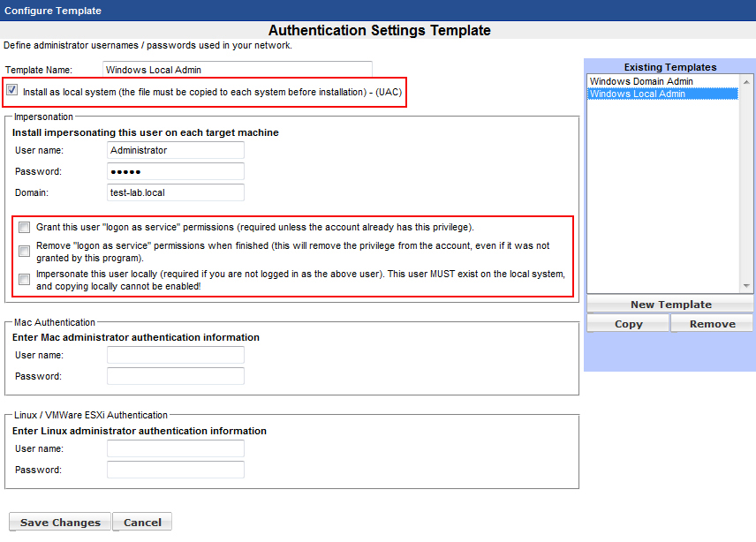Check Remove logon as service permissions option
Viewport: 756px width, 542px height.
[x=25, y=251]
